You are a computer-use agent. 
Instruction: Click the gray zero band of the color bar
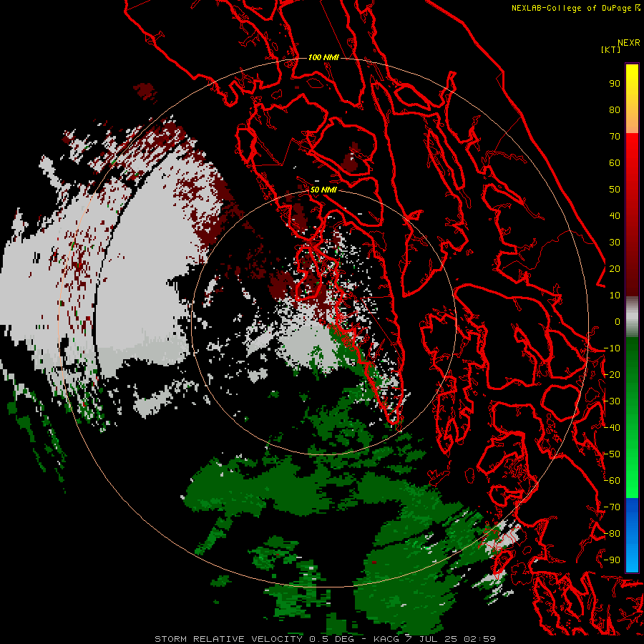point(632,317)
